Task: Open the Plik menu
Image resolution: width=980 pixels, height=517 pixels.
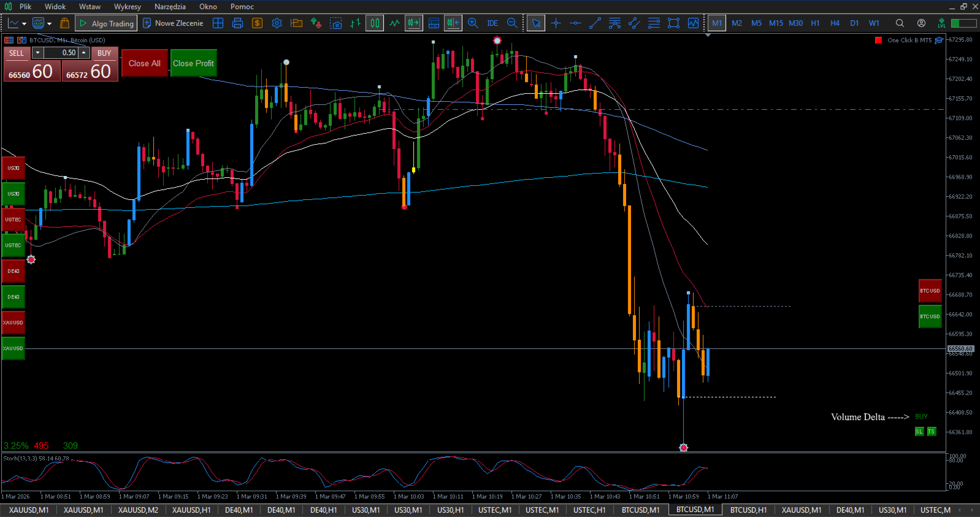Action: coord(25,7)
